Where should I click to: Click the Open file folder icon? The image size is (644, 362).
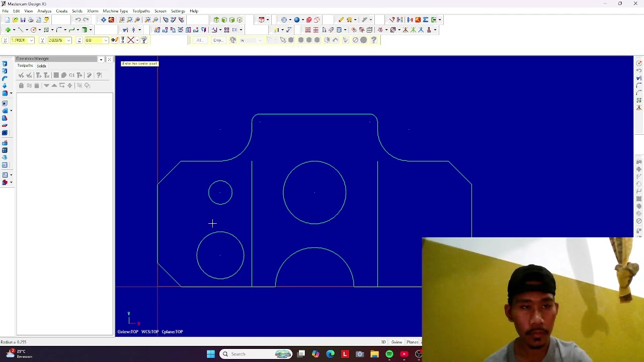[x=15, y=20]
